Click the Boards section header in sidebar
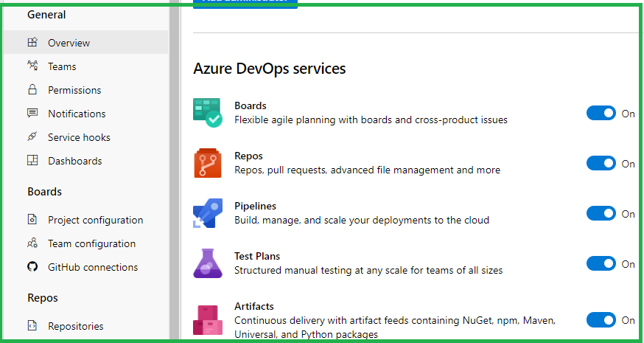 tap(44, 192)
